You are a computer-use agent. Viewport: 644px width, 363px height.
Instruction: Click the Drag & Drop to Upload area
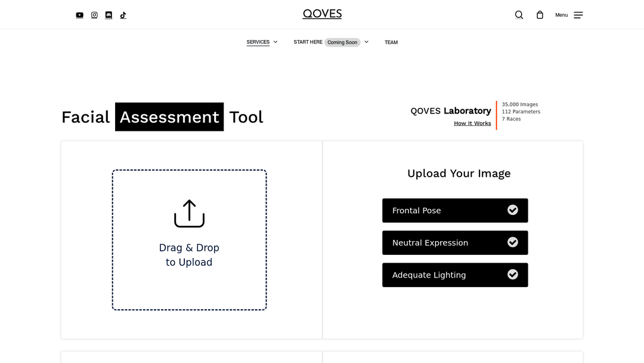[190, 239]
